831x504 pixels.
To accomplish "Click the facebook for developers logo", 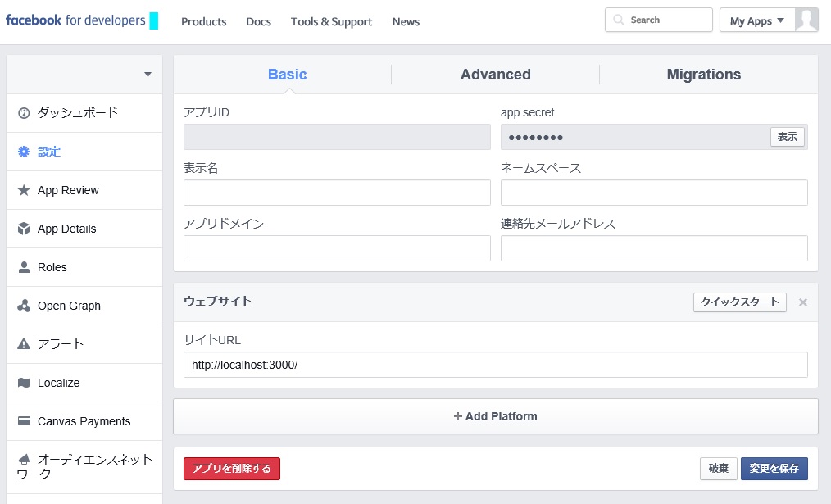I will pos(75,20).
